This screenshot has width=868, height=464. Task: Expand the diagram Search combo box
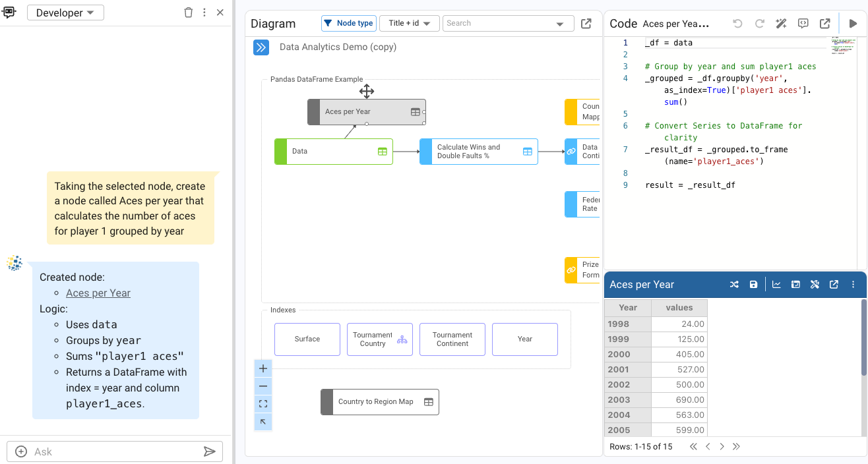561,24
